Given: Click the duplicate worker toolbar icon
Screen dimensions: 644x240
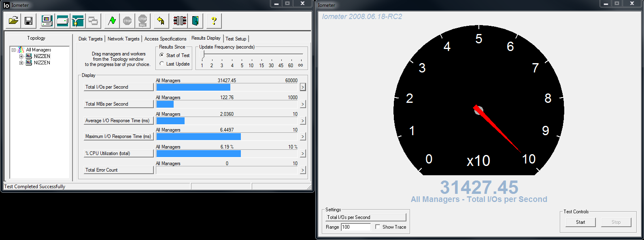Looking at the screenshot, I should (x=93, y=21).
